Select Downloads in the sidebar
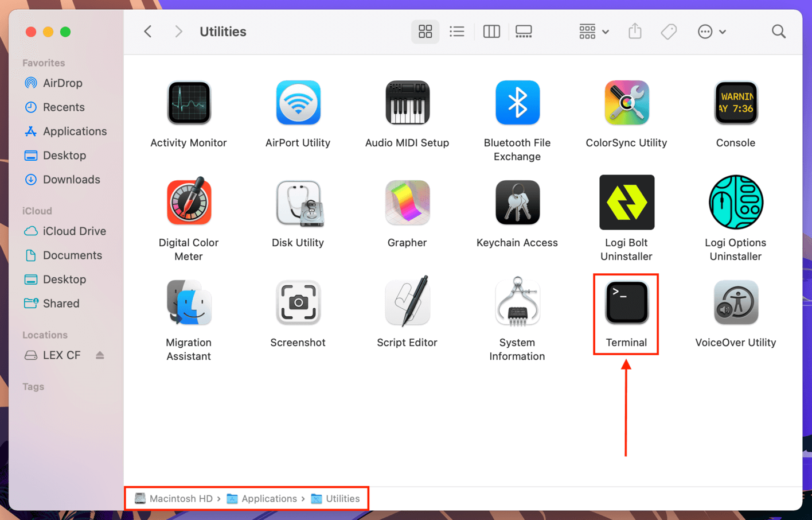 [x=71, y=180]
